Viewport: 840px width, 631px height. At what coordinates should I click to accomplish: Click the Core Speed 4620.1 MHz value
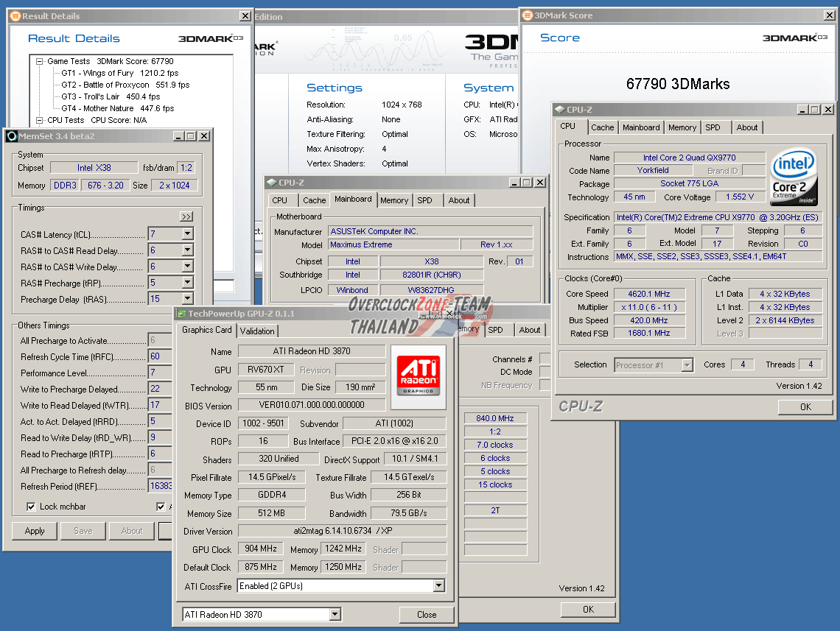coord(649,294)
